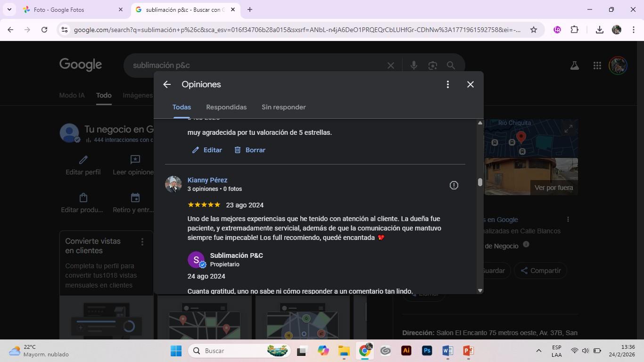Image resolution: width=644 pixels, height=362 pixels.
Task: Open options on Convierte vistas card
Action: [x=142, y=242]
